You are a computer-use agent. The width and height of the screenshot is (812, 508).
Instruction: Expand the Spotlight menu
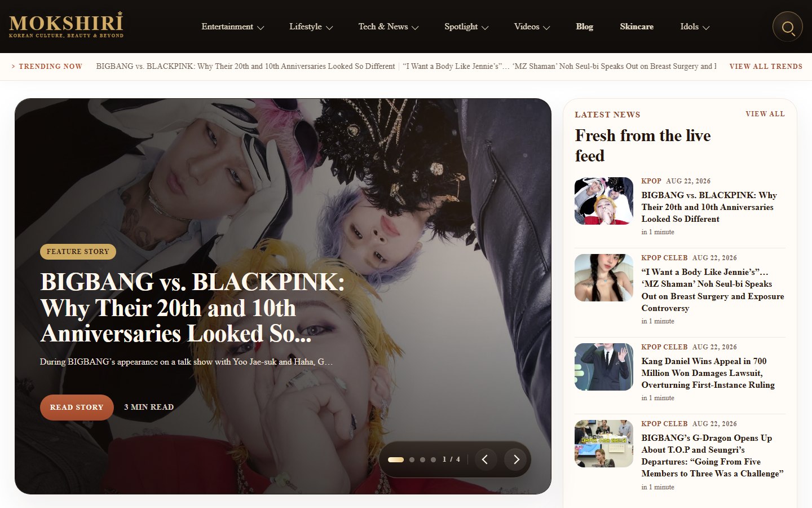tap(466, 27)
